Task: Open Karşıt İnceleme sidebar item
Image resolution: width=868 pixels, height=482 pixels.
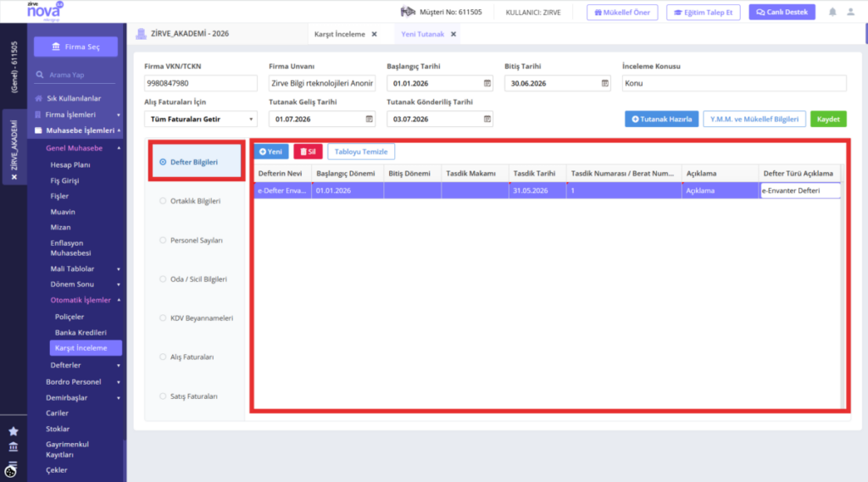Action: click(86, 348)
